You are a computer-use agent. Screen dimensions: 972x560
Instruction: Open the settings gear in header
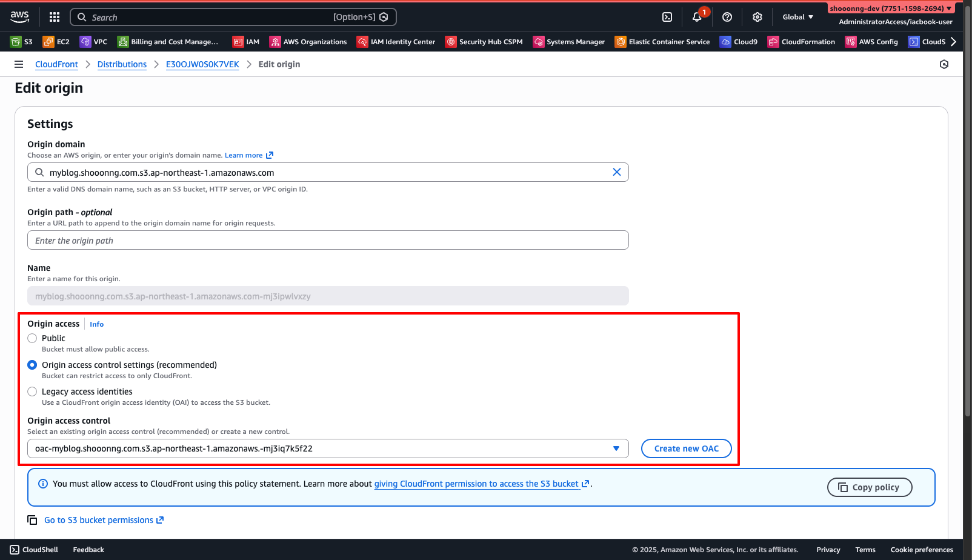757,17
